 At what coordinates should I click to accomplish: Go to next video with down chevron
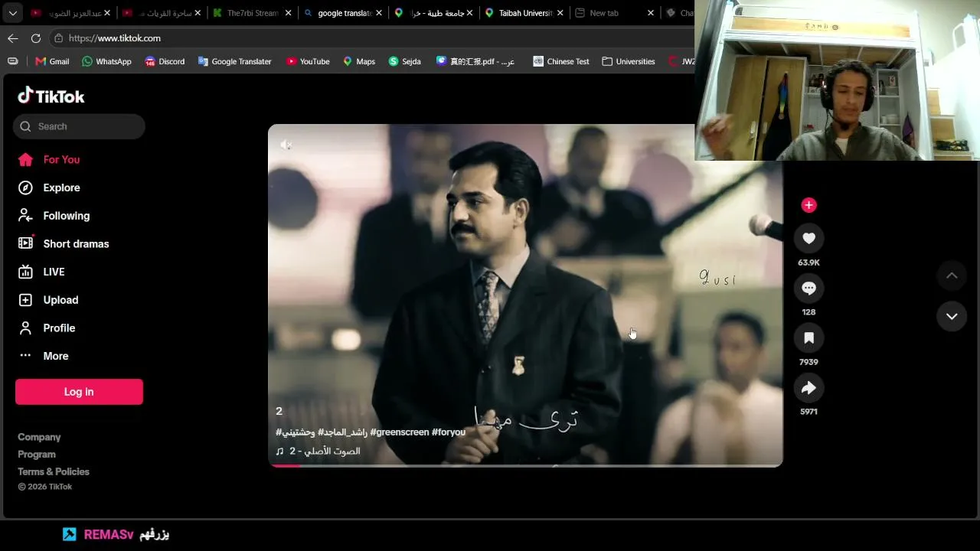click(952, 316)
